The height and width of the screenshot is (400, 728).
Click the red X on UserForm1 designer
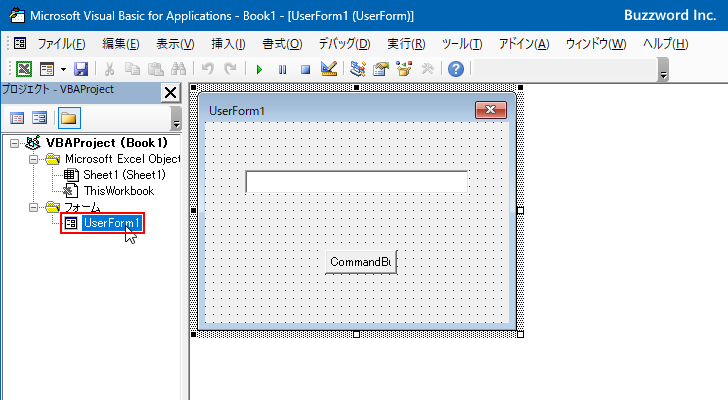pyautogui.click(x=491, y=110)
